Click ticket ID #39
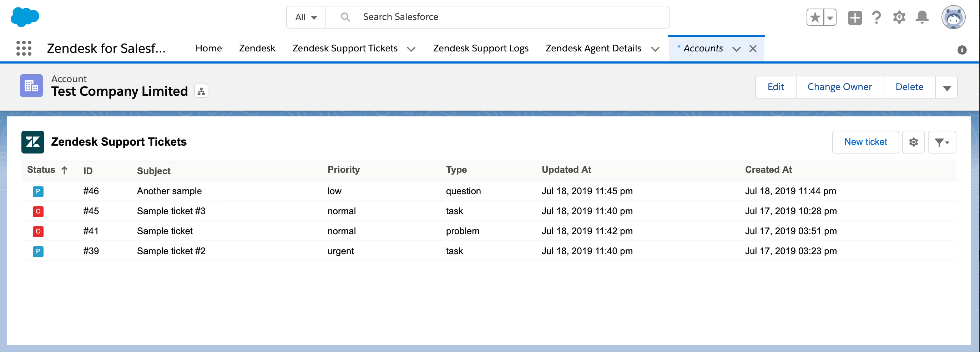Image resolution: width=980 pixels, height=352 pixels. [91, 251]
